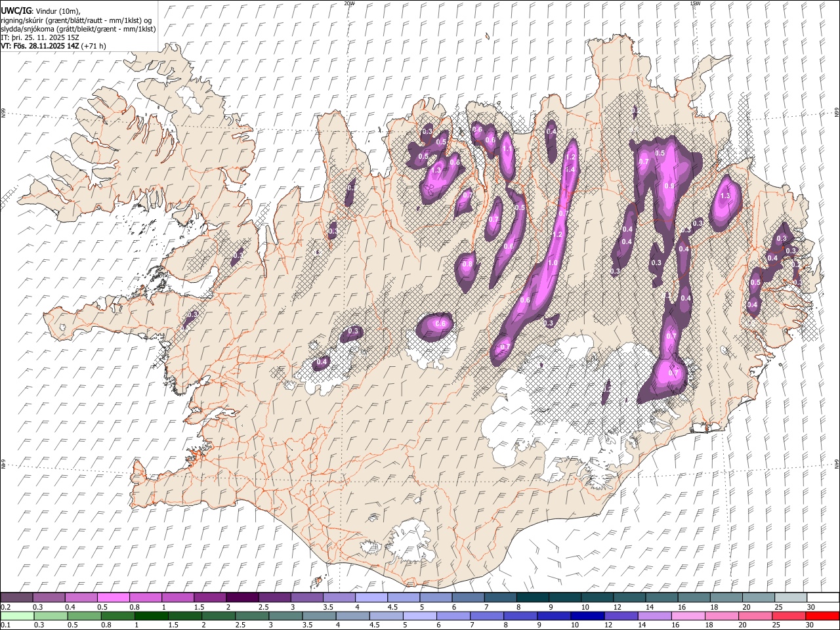Click the initial time 'IT: þri. 25. 11. 2025 15Z'

click(x=40, y=37)
